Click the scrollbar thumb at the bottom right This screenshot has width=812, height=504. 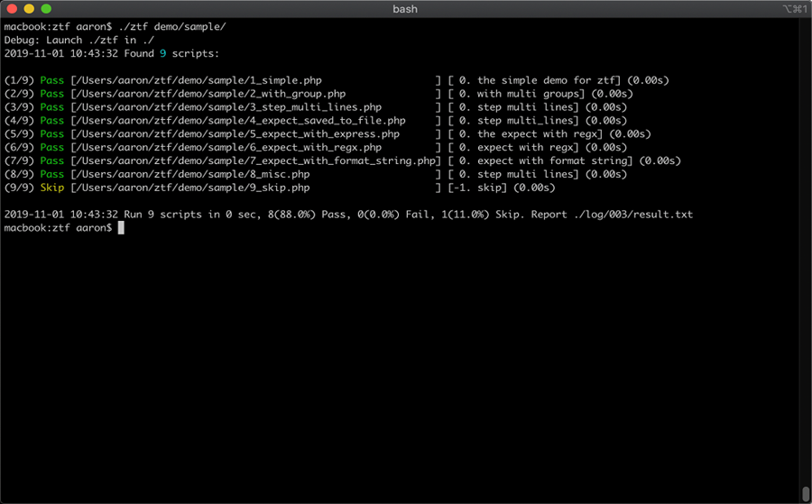pos(805,493)
